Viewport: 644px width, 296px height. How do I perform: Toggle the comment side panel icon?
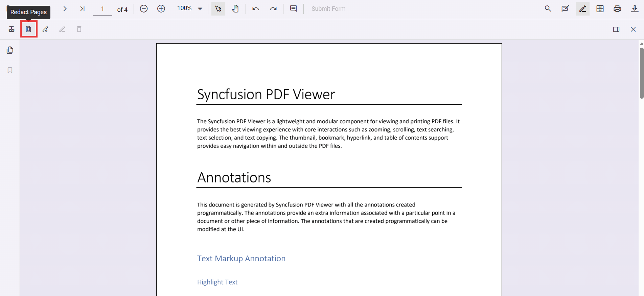[x=616, y=29]
